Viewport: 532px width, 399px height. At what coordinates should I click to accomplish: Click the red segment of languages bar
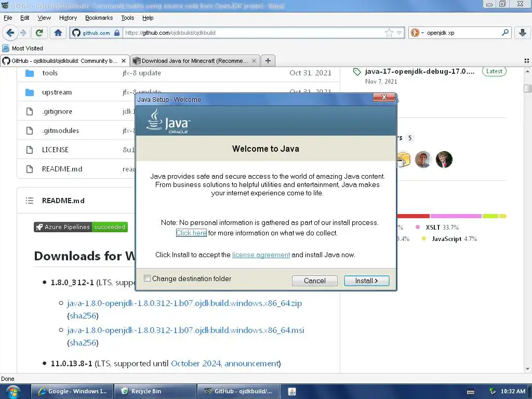pyautogui.click(x=413, y=216)
